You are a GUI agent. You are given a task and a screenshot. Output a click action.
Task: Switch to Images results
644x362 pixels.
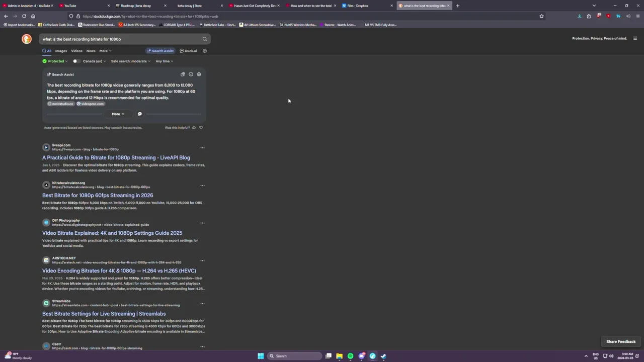[61, 51]
